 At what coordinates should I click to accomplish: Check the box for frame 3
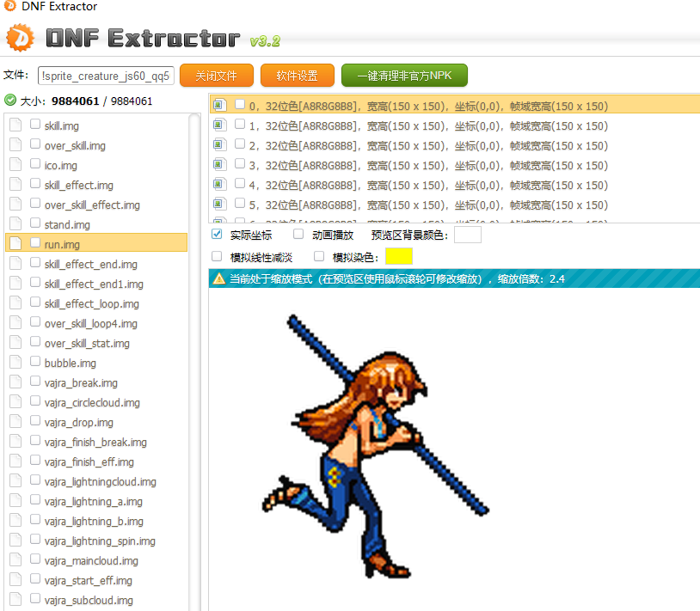pyautogui.click(x=240, y=163)
